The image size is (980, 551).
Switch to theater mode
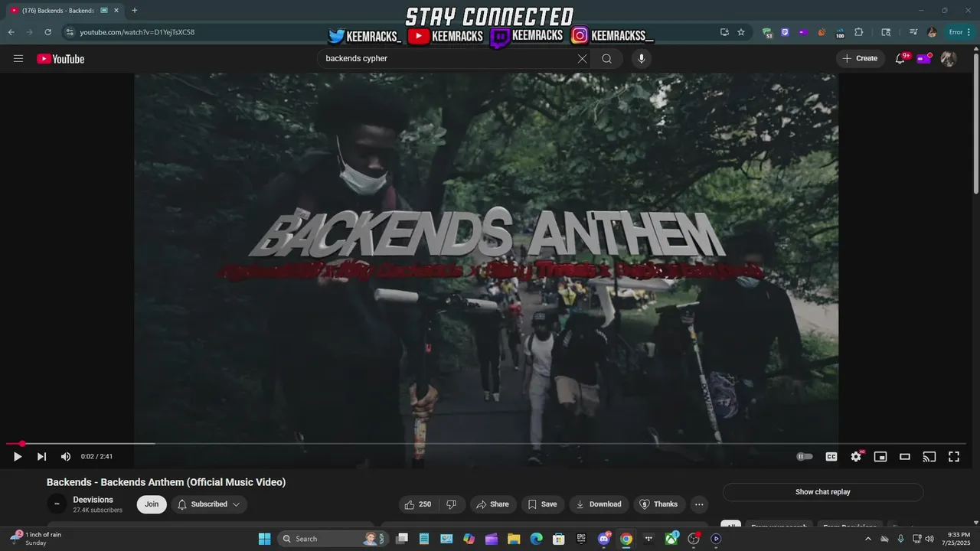[905, 457]
